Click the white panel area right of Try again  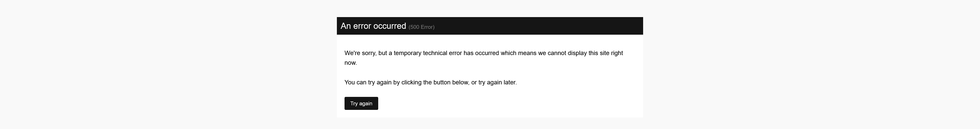(510, 104)
